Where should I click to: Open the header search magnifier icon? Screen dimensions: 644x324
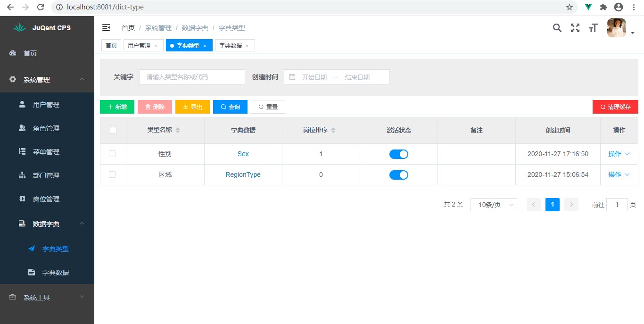pos(557,28)
